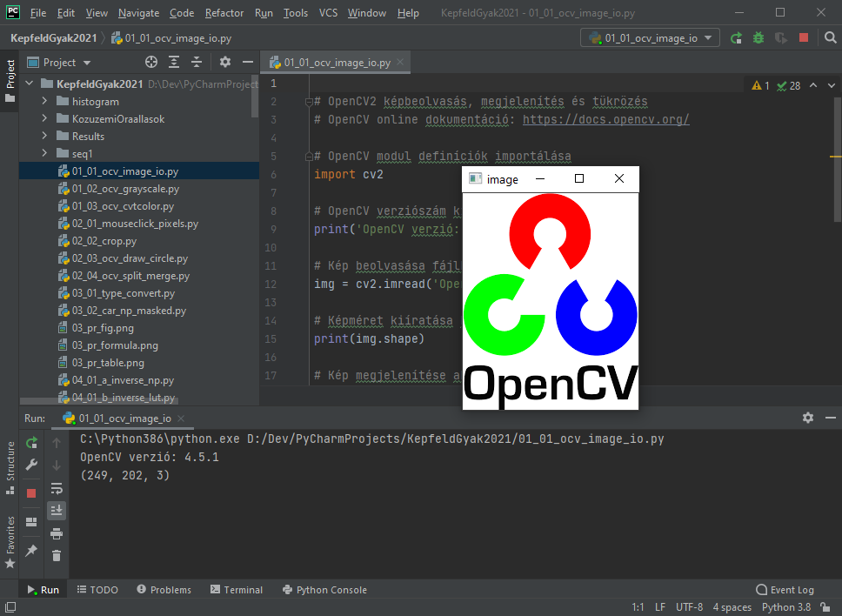The image size is (842, 616).
Task: Collapse all items in the Project panel
Action: click(197, 63)
